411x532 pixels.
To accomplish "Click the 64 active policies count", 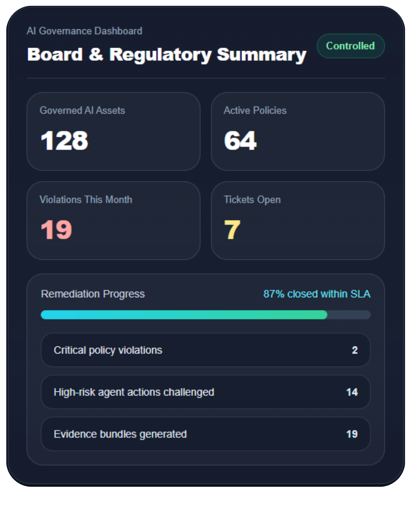I will pyautogui.click(x=240, y=141).
